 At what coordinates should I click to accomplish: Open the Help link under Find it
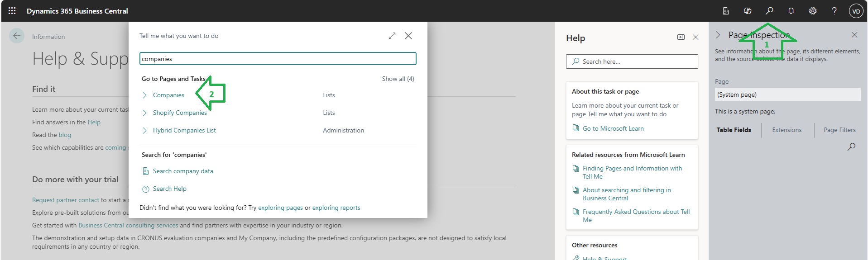[94, 122]
